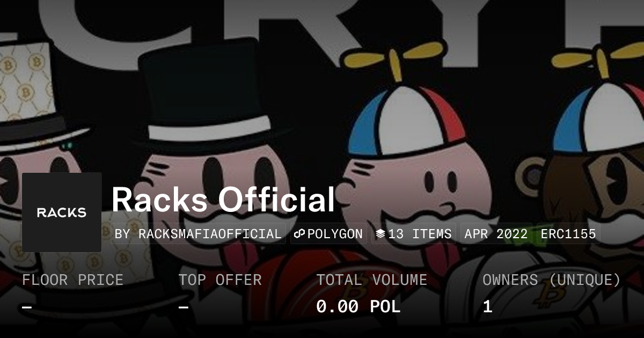Click the TOP OFFER label
Image resolution: width=644 pixels, height=338 pixels.
pos(220,280)
